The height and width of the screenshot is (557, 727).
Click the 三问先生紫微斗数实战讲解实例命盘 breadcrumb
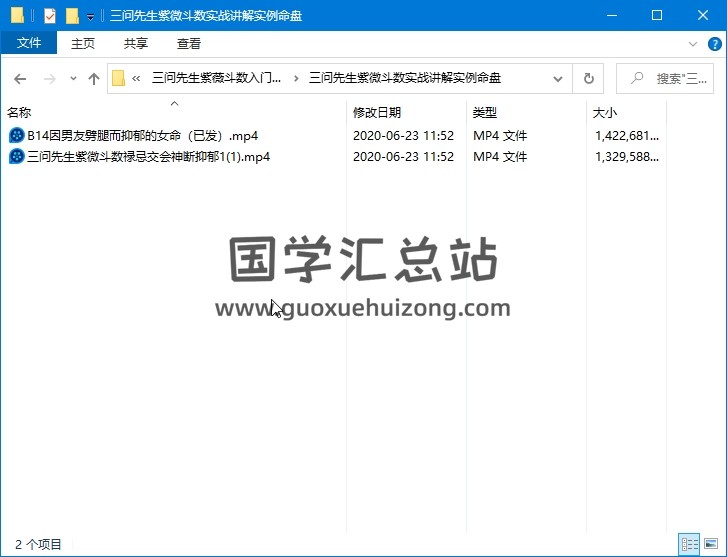405,78
